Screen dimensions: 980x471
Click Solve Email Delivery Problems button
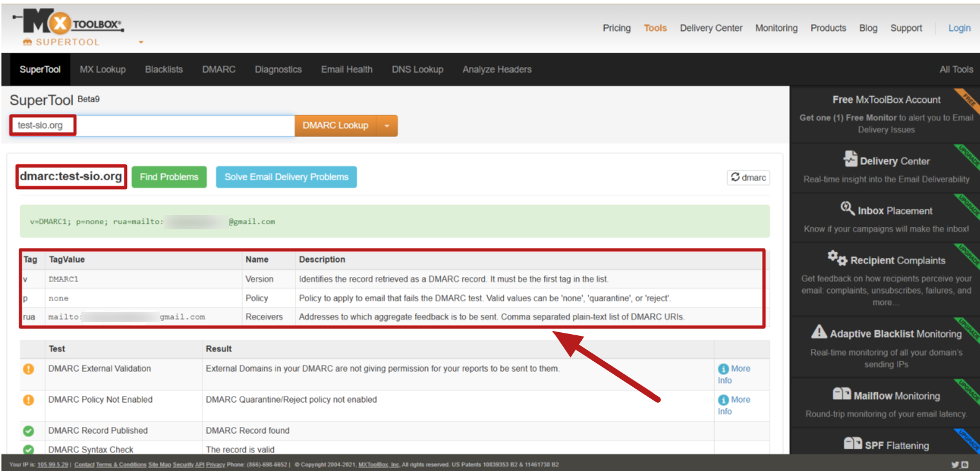[x=286, y=177]
